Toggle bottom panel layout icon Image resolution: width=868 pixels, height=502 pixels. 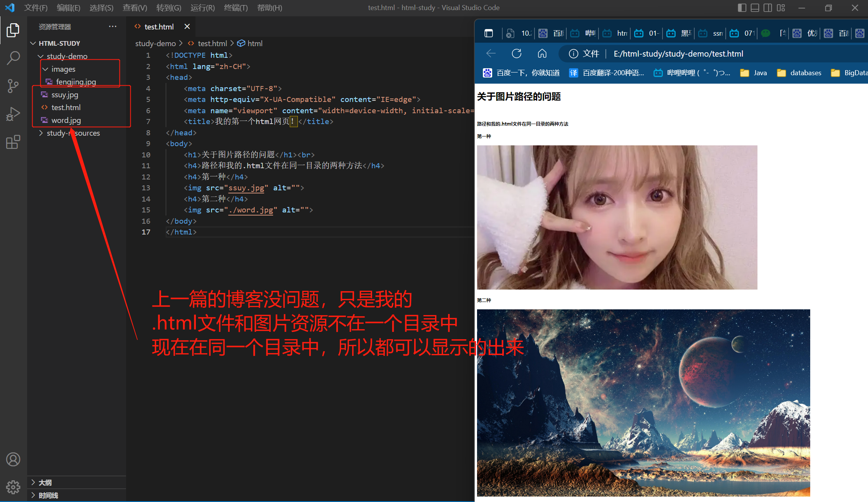755,8
